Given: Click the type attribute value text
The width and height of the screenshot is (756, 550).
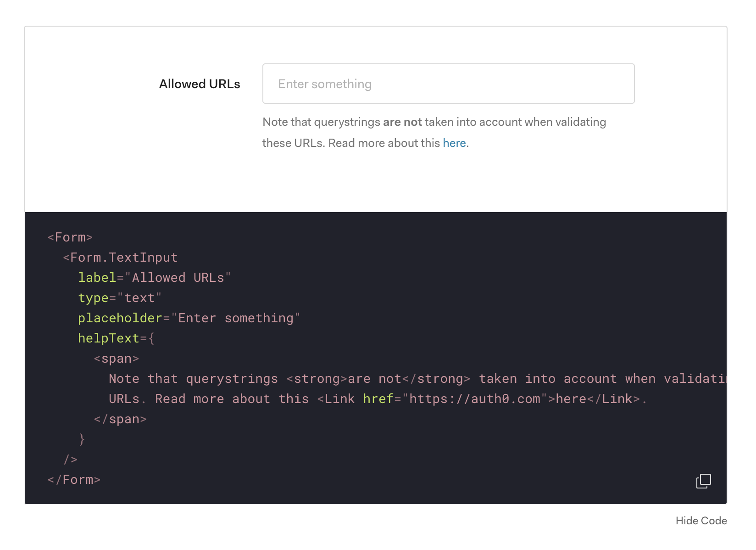Looking at the screenshot, I should [x=140, y=297].
